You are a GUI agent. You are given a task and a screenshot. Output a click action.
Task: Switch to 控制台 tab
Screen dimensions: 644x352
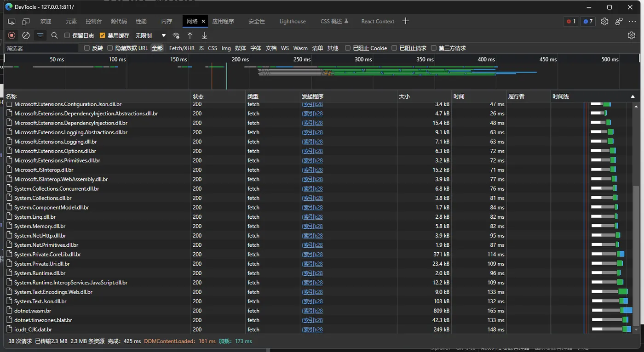(94, 22)
